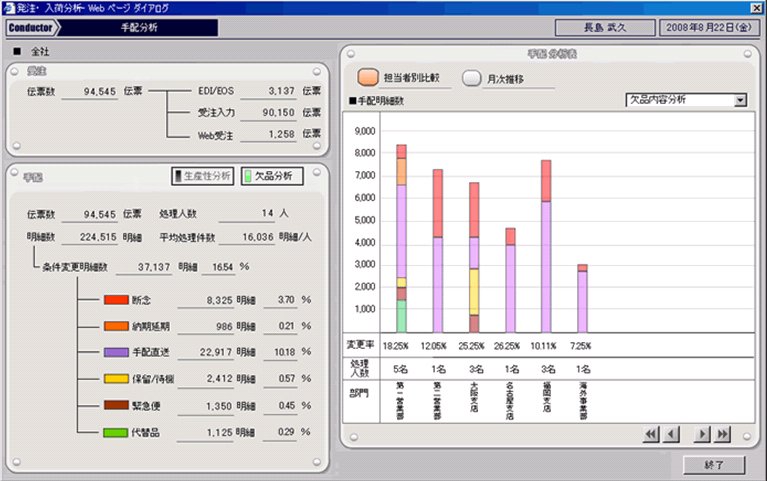Click the 明細数 value 224,515
767x481 pixels.
98,237
